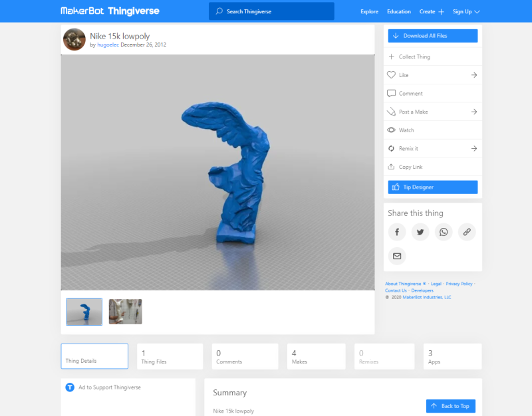This screenshot has height=416, width=532.
Task: Share the thing on Twitter
Action: click(x=420, y=232)
